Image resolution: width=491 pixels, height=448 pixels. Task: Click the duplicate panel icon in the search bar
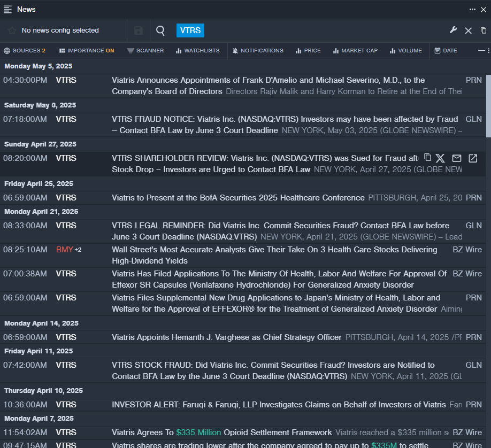coord(484,30)
